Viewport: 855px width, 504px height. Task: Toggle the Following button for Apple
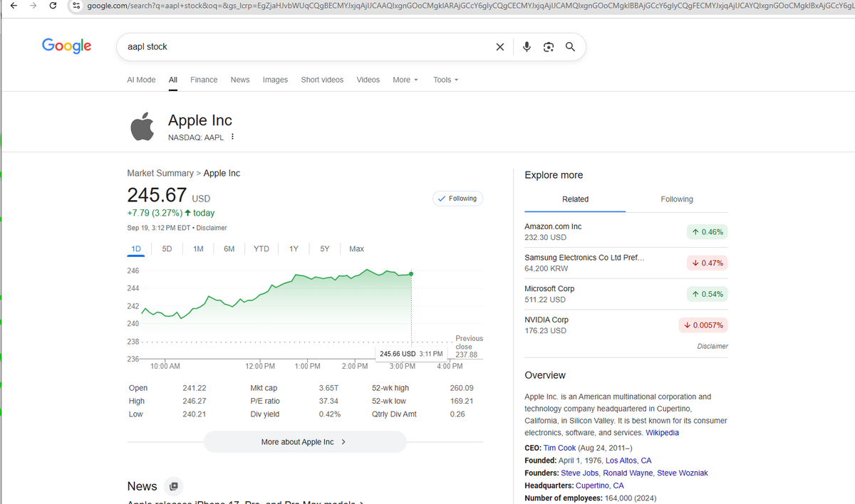pyautogui.click(x=457, y=199)
